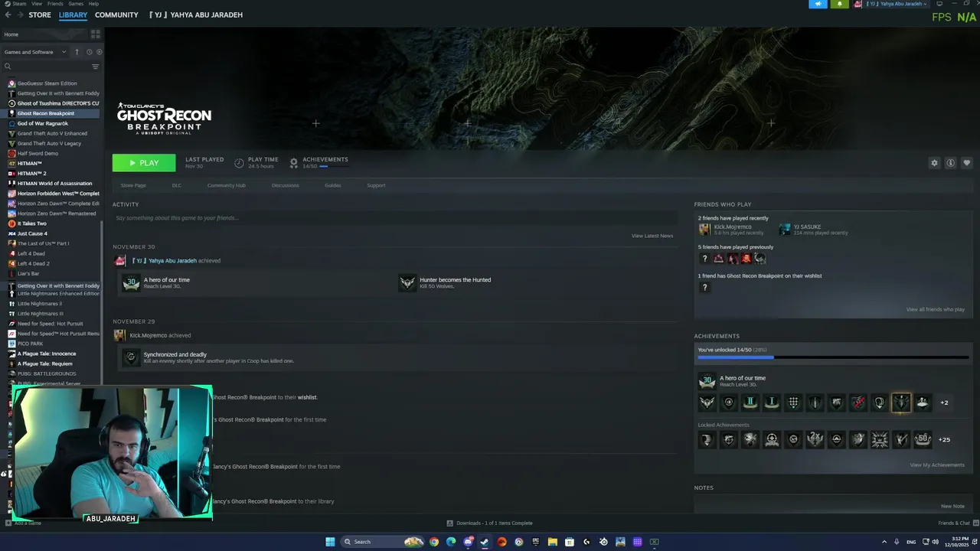This screenshot has height=551, width=980.
Task: Open the YAHYA ABU JARADEH profile tab
Action: point(196,15)
